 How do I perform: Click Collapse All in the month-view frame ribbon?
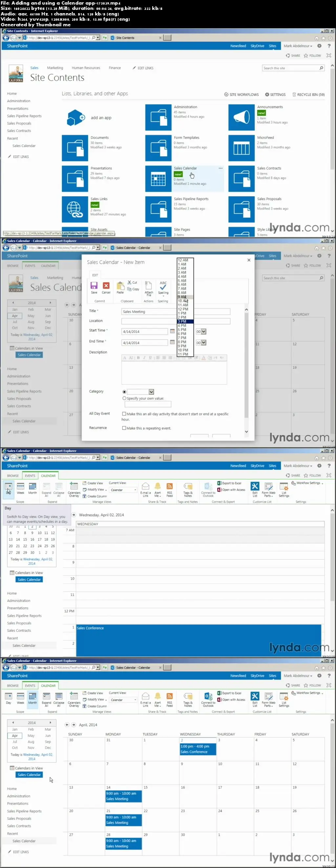(x=59, y=699)
